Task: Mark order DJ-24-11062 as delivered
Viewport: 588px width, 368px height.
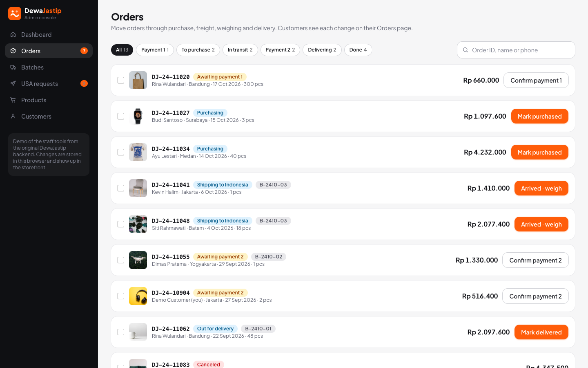Action: (x=541, y=332)
